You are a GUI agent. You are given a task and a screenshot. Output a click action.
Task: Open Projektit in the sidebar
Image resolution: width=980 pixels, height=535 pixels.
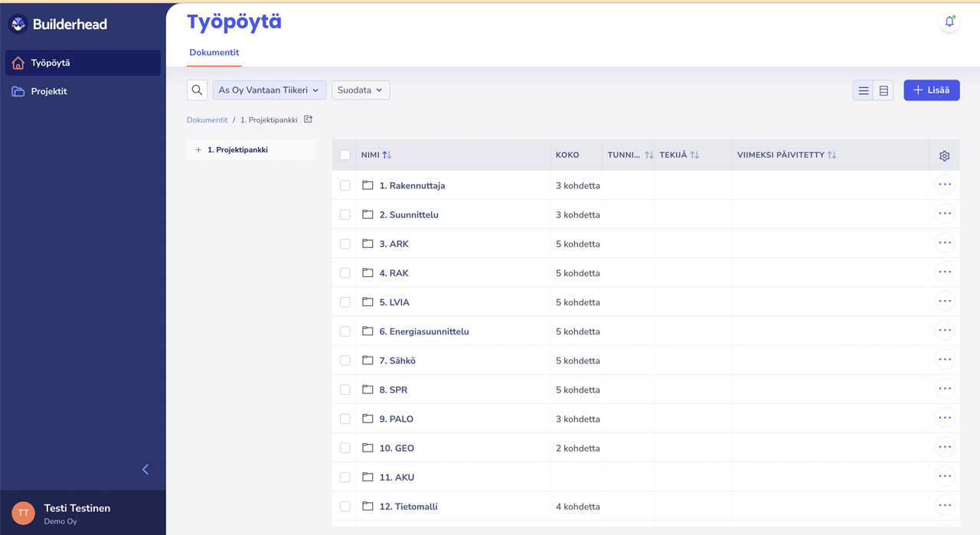coord(49,91)
